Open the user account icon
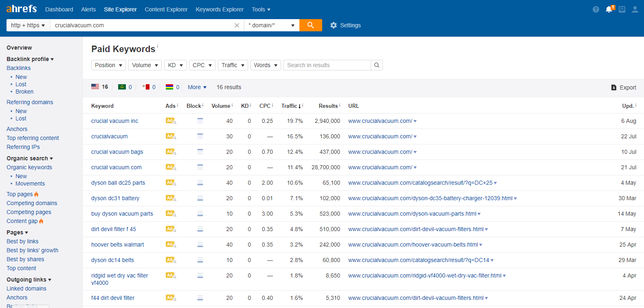 point(635,9)
